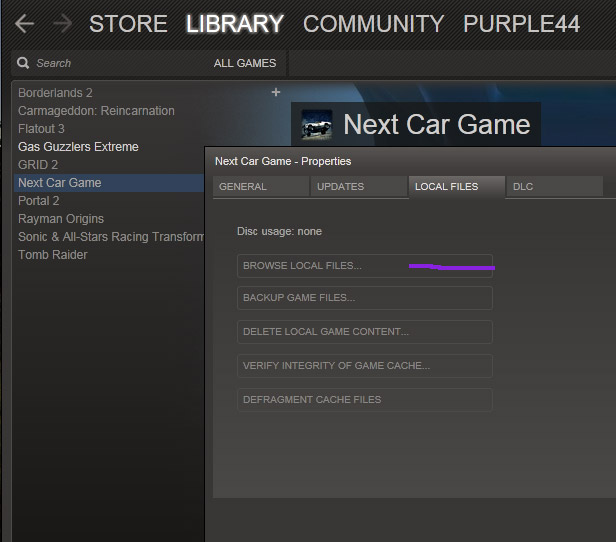Switch to the LOCAL FILES tab

pos(456,187)
